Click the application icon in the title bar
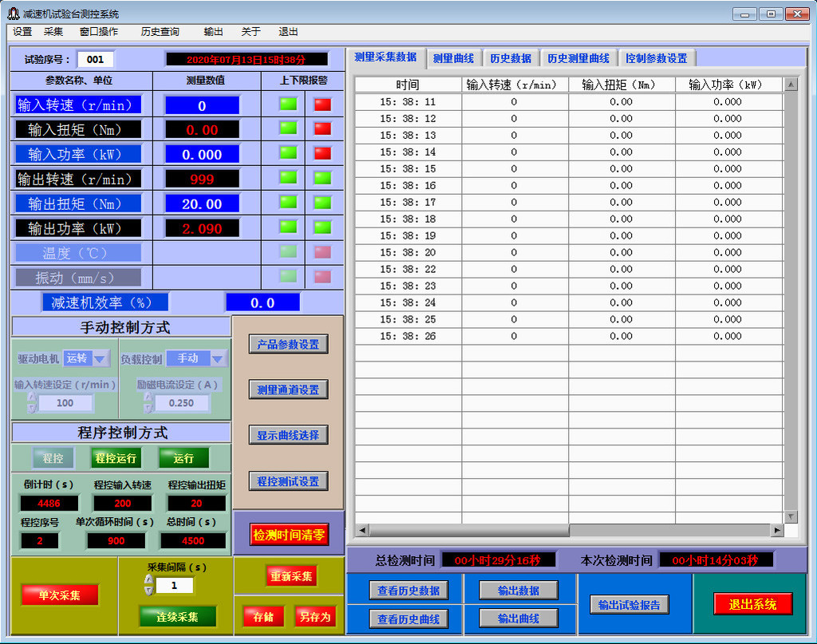This screenshot has width=817, height=644. (x=12, y=14)
